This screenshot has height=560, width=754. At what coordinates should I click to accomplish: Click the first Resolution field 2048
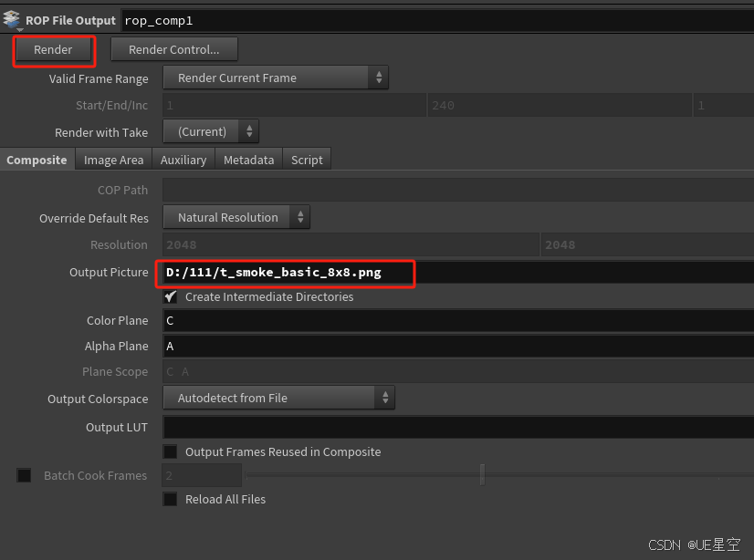coord(351,245)
